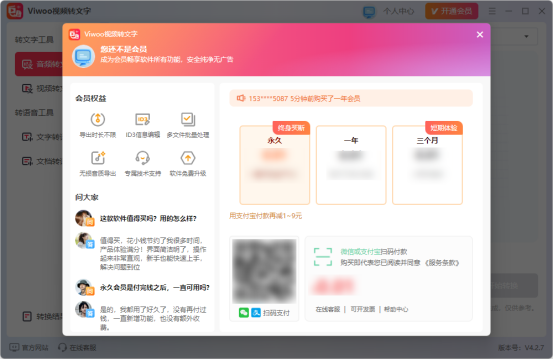Click the 软件免费升级 icon
Viewport: 553px width, 360px height.
pos(188,158)
